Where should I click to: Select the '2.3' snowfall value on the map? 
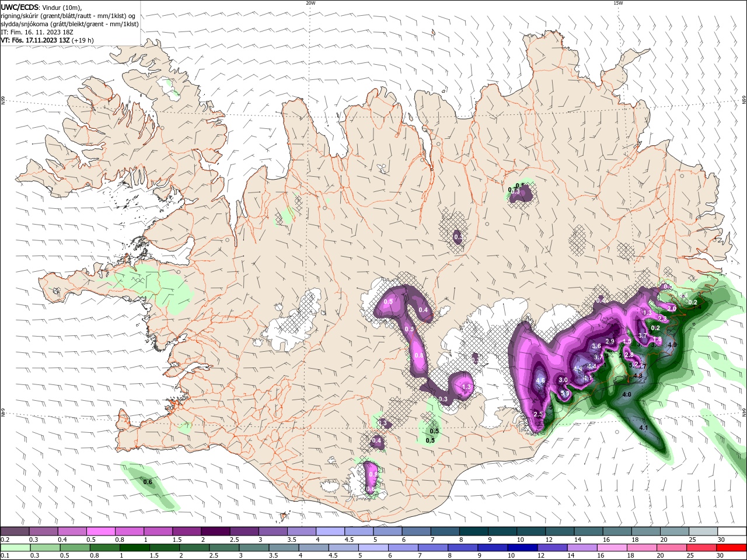662,318
